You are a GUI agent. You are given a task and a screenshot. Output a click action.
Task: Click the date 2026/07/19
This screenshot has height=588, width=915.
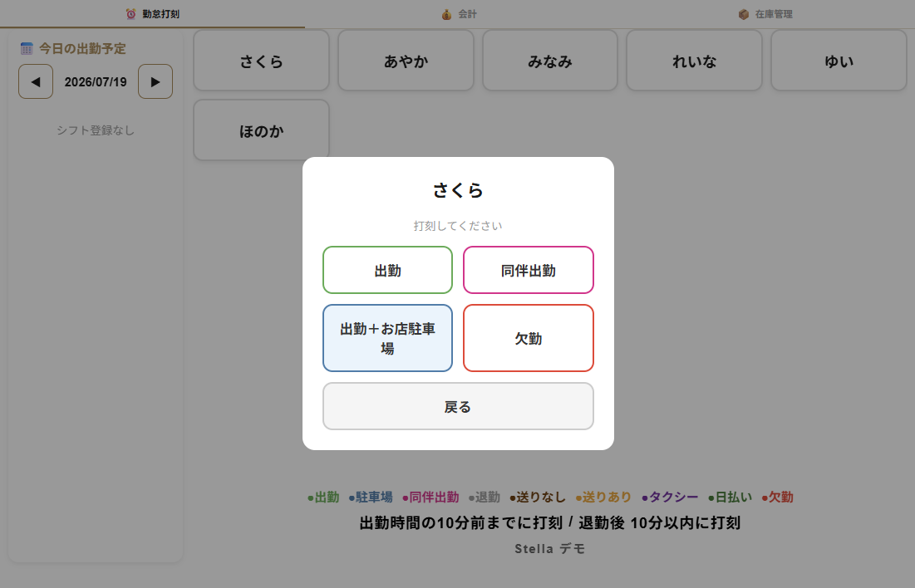96,81
